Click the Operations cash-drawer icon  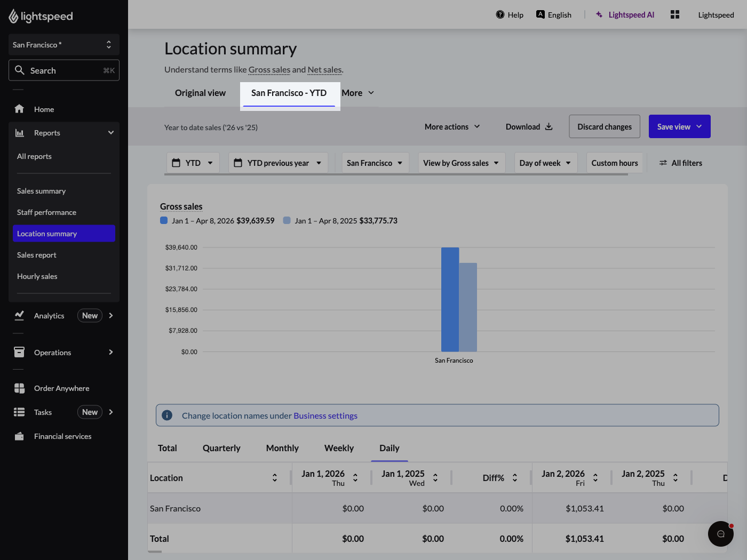[x=19, y=352]
